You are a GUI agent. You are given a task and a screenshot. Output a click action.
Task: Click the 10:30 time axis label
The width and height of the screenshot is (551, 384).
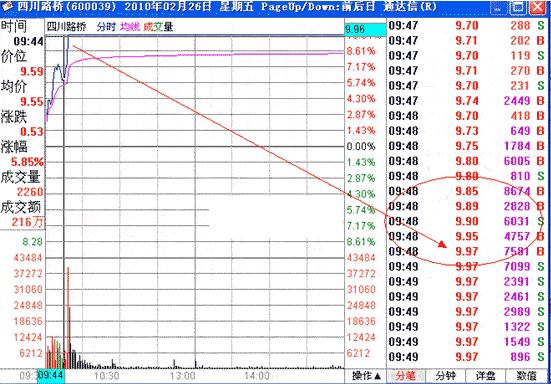pos(106,376)
